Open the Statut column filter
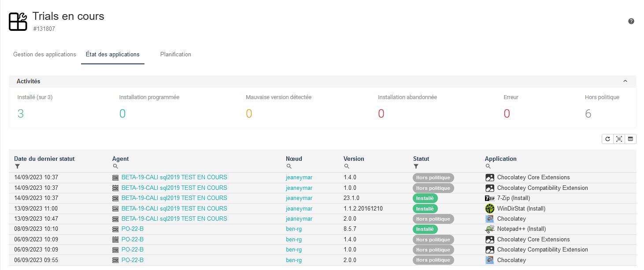Screen dimensions: 644x270 pos(416,166)
